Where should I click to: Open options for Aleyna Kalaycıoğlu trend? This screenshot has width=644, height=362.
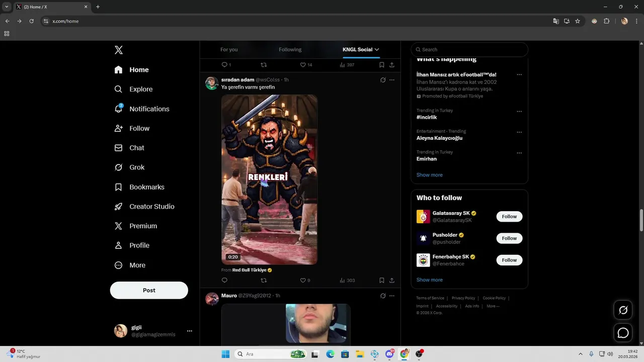coord(519,133)
